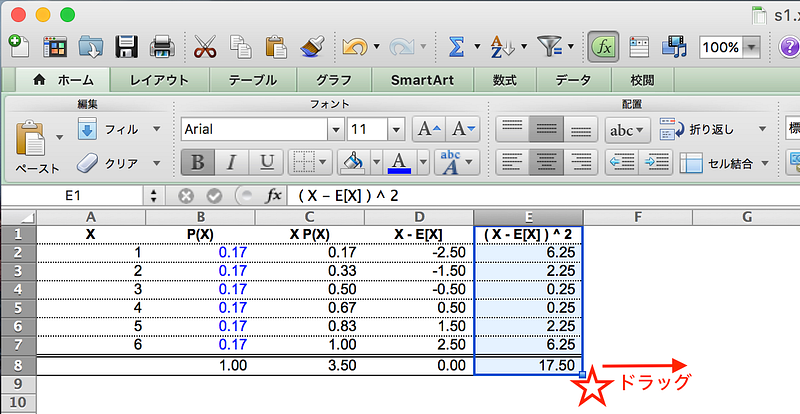Decrease font size with A down button
Screen dimensions: 800x414
click(463, 130)
